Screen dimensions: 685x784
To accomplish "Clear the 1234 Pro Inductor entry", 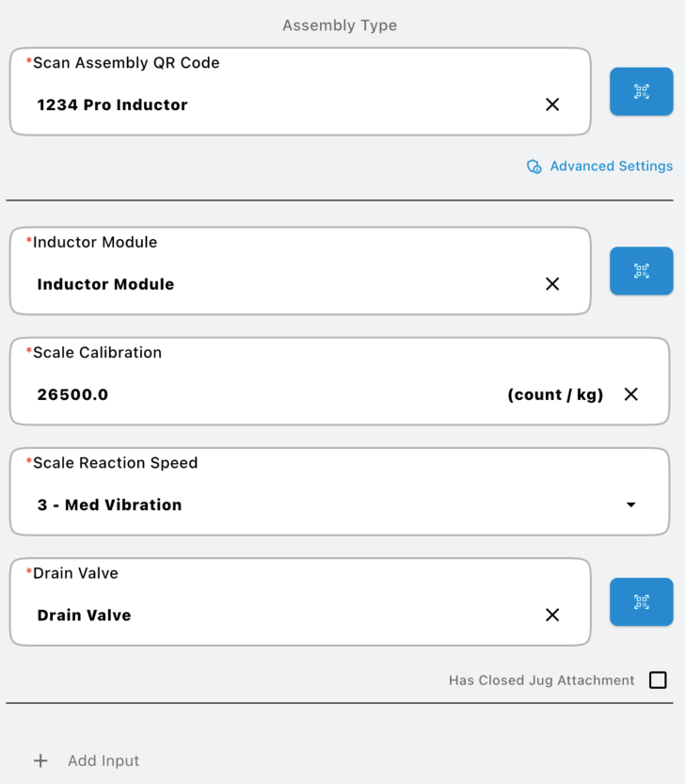I will 552,104.
